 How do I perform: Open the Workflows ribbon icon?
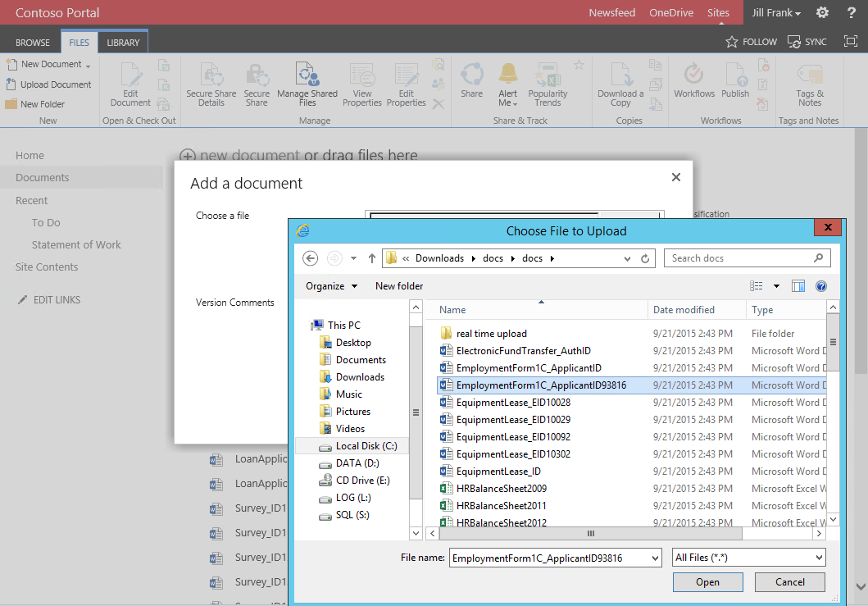(x=693, y=75)
